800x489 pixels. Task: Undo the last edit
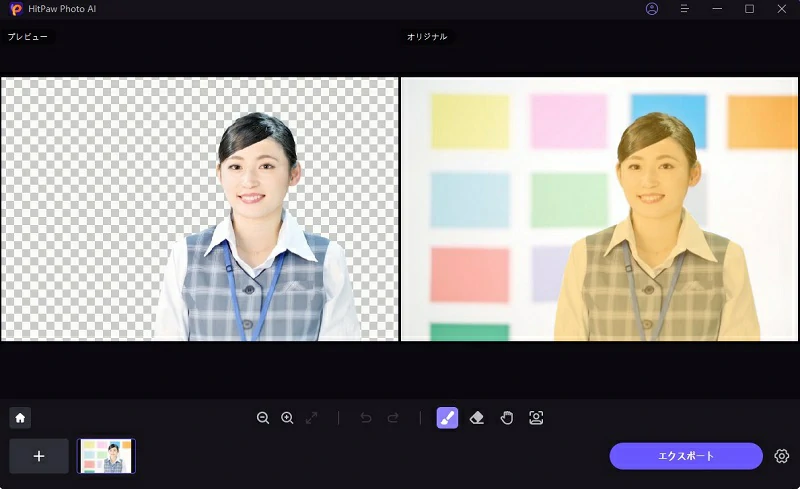tap(366, 418)
